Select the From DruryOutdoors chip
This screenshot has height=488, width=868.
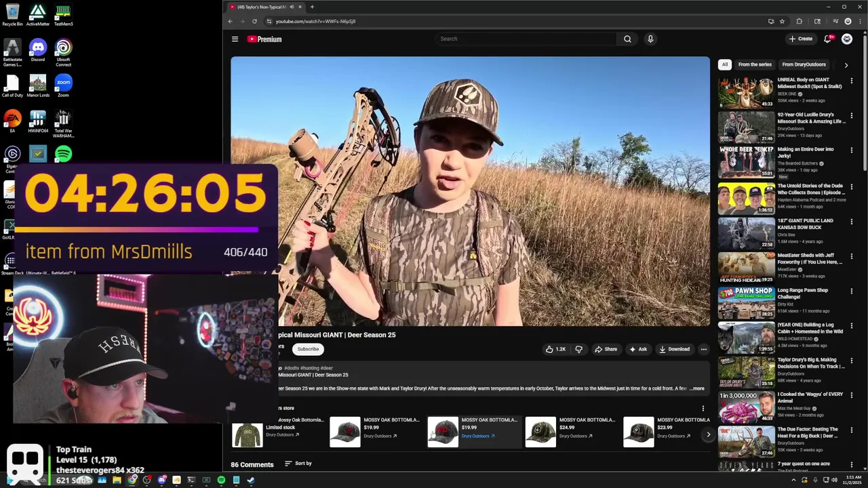[x=804, y=64]
